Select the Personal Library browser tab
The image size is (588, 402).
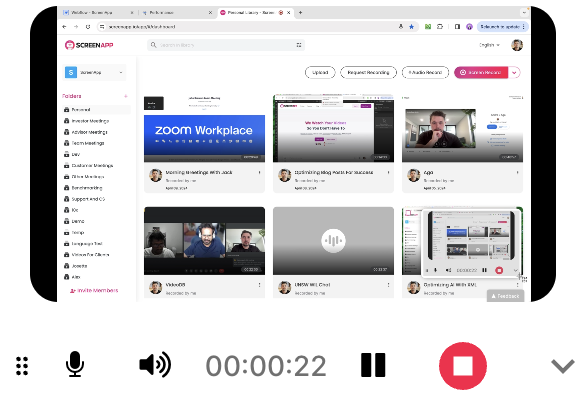(255, 12)
